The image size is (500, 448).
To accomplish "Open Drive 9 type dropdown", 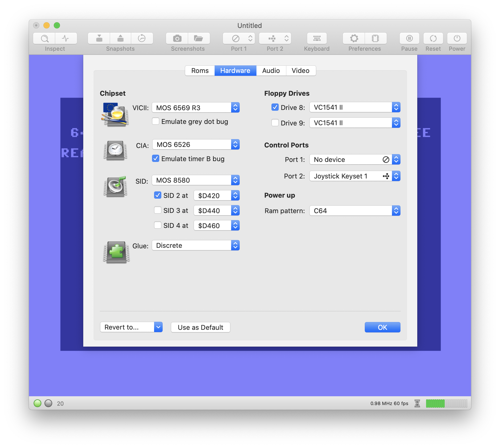I will point(355,123).
